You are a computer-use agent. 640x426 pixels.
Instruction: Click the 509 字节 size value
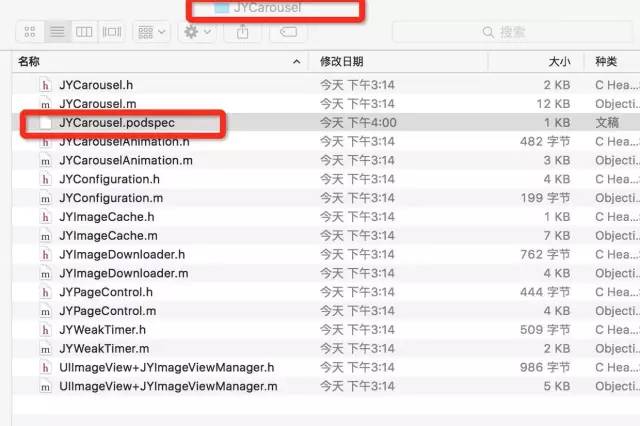tap(545, 330)
